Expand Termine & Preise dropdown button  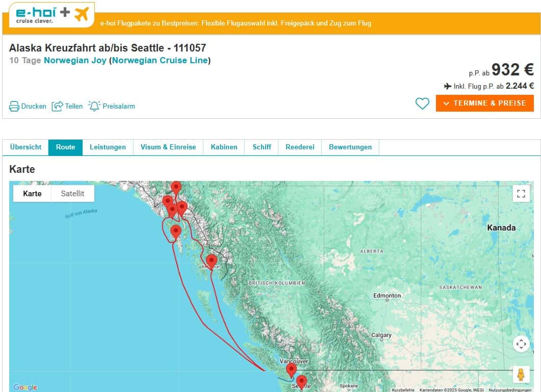[x=484, y=103]
